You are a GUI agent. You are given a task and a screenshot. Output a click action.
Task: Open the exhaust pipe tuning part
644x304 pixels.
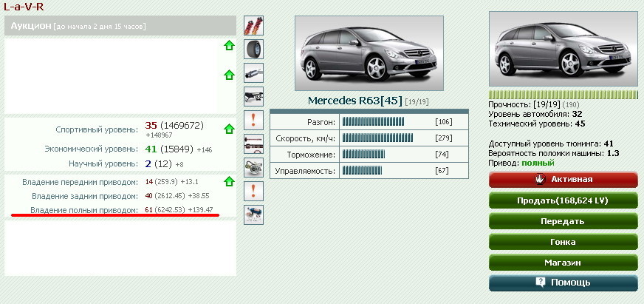tap(254, 73)
